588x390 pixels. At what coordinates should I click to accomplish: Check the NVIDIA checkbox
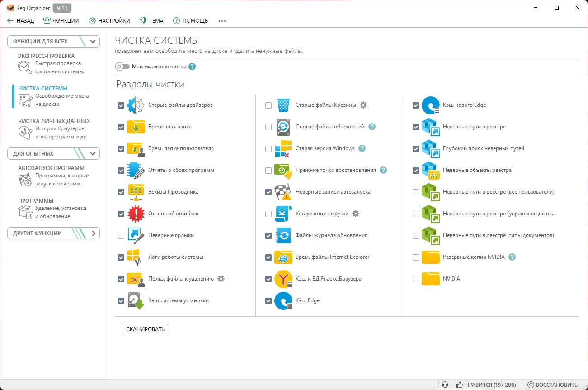point(416,279)
